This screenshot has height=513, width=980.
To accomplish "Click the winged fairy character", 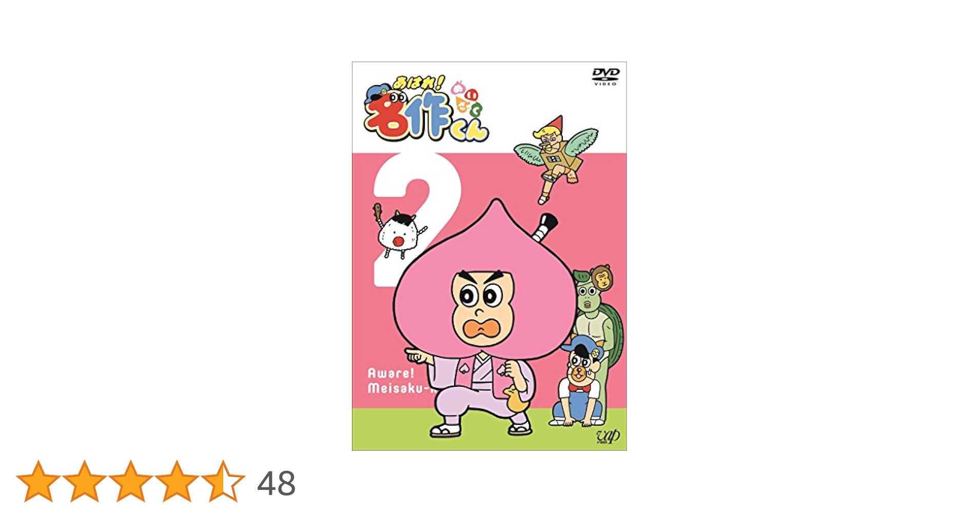I will [x=556, y=156].
